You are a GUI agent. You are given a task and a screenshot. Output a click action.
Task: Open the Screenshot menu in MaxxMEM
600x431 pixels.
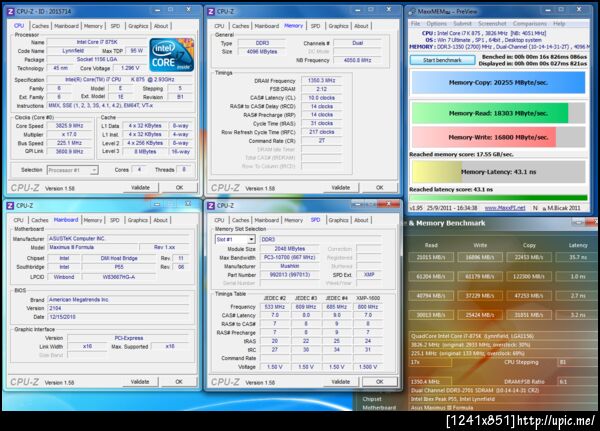(492, 24)
